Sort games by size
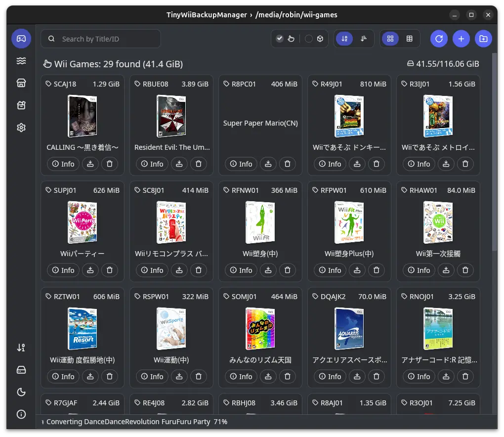504x437 pixels. point(364,39)
